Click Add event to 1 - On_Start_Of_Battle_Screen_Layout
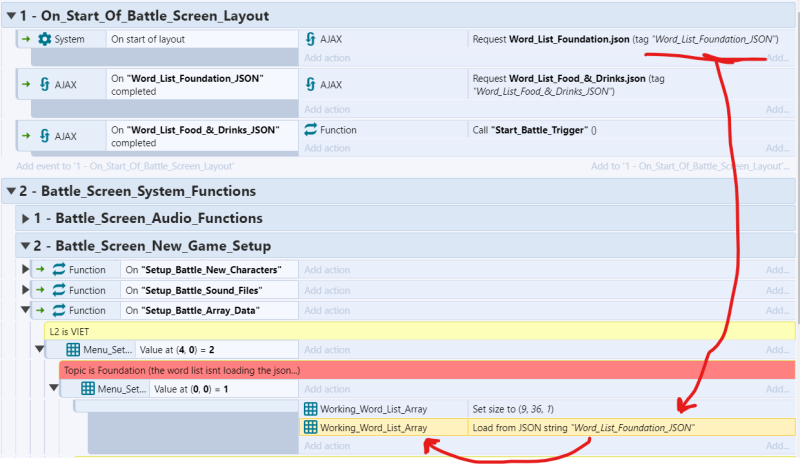Image resolution: width=800 pixels, height=464 pixels. click(125, 166)
